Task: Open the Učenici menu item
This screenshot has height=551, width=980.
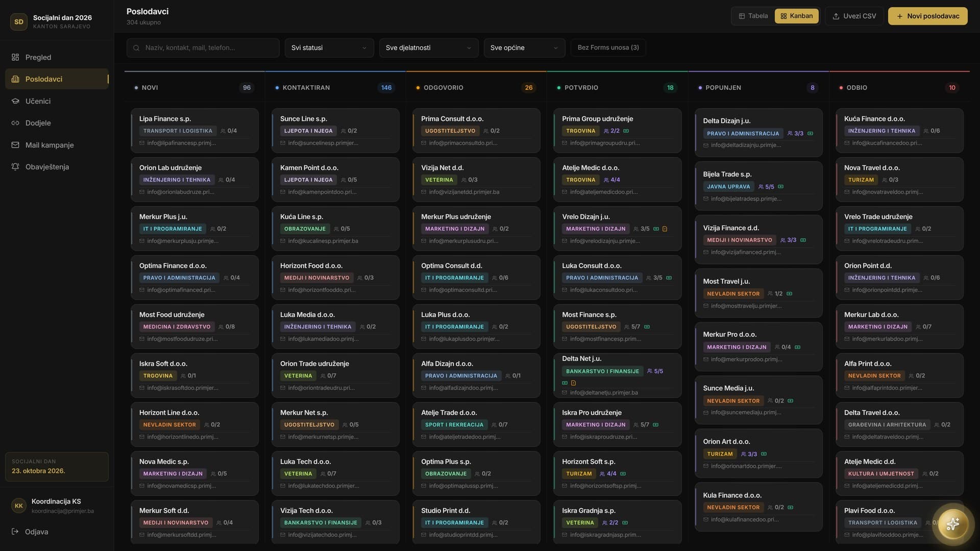Action: [x=57, y=101]
